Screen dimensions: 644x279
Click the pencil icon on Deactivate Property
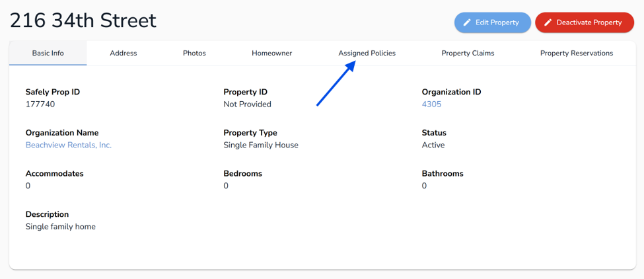(548, 22)
